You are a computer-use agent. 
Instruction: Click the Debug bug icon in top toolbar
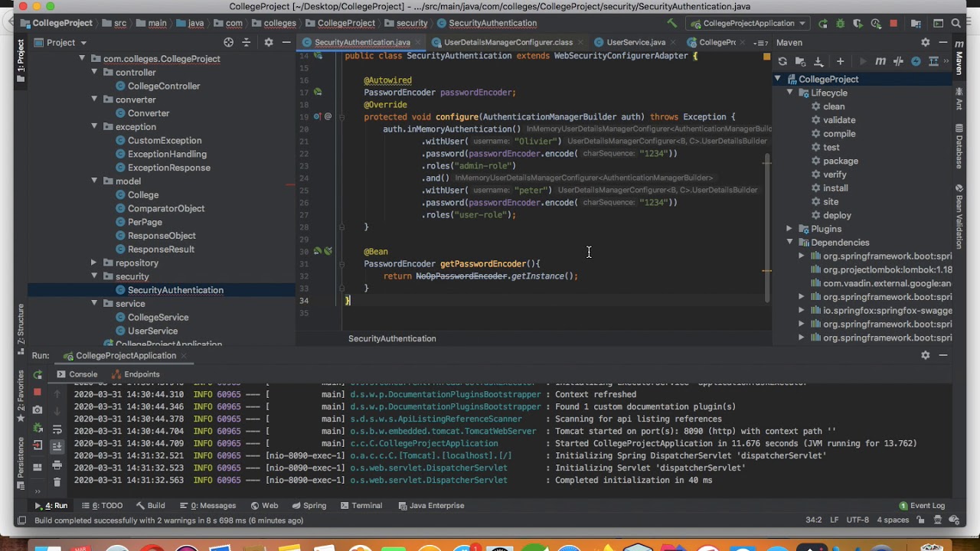[840, 24]
